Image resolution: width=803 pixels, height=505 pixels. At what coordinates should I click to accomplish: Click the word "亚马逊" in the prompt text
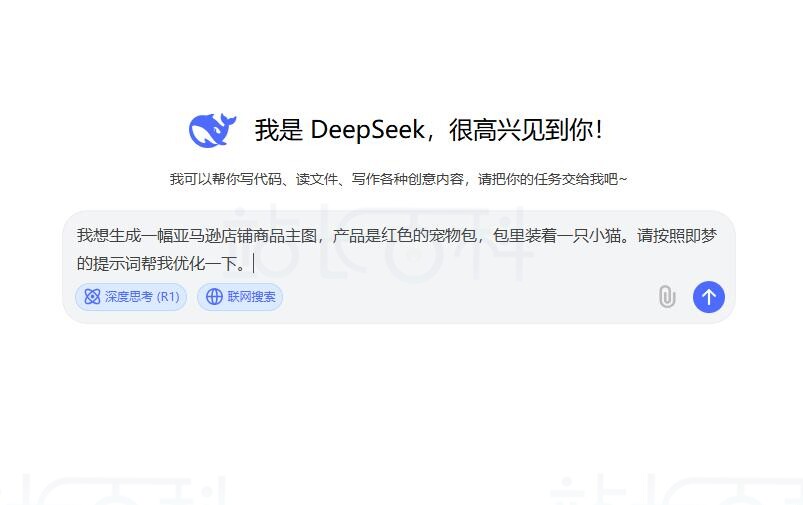click(197, 236)
